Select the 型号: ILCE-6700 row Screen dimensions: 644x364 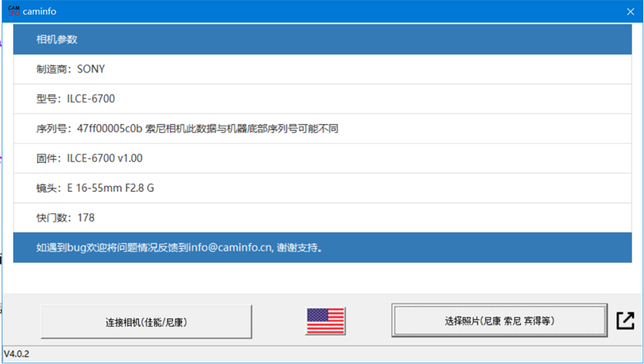[x=323, y=99]
